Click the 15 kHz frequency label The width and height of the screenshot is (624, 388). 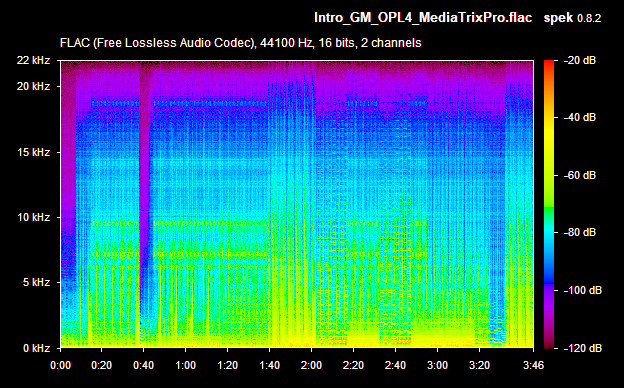pyautogui.click(x=33, y=152)
